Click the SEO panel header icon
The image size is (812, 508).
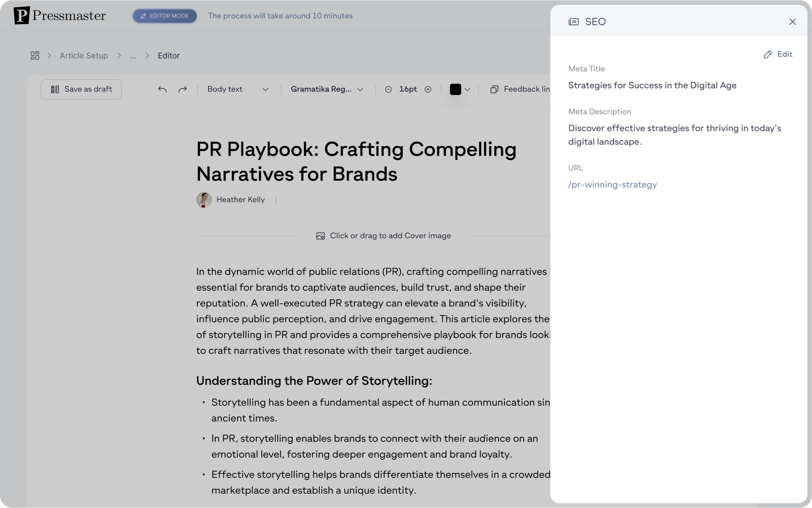(x=573, y=22)
